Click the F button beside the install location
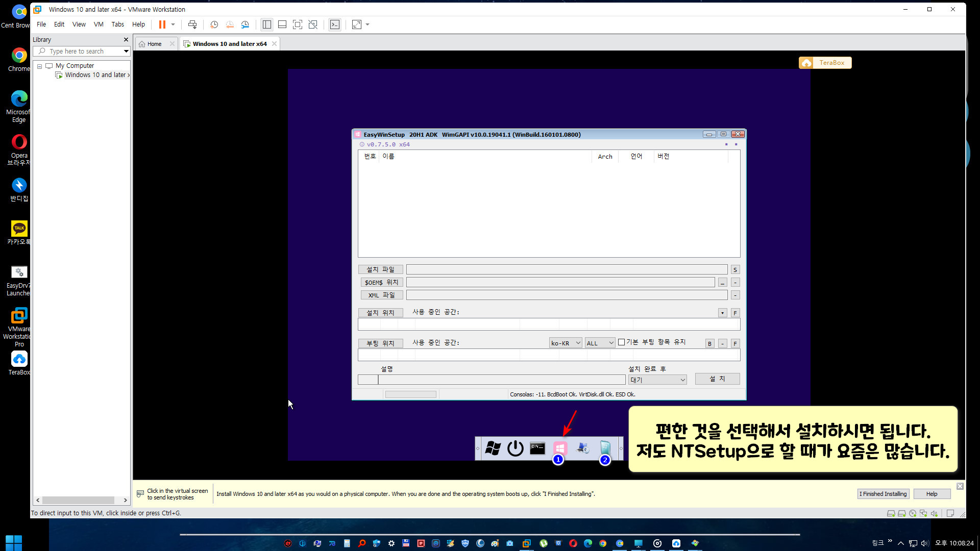The width and height of the screenshot is (980, 551). tap(735, 313)
